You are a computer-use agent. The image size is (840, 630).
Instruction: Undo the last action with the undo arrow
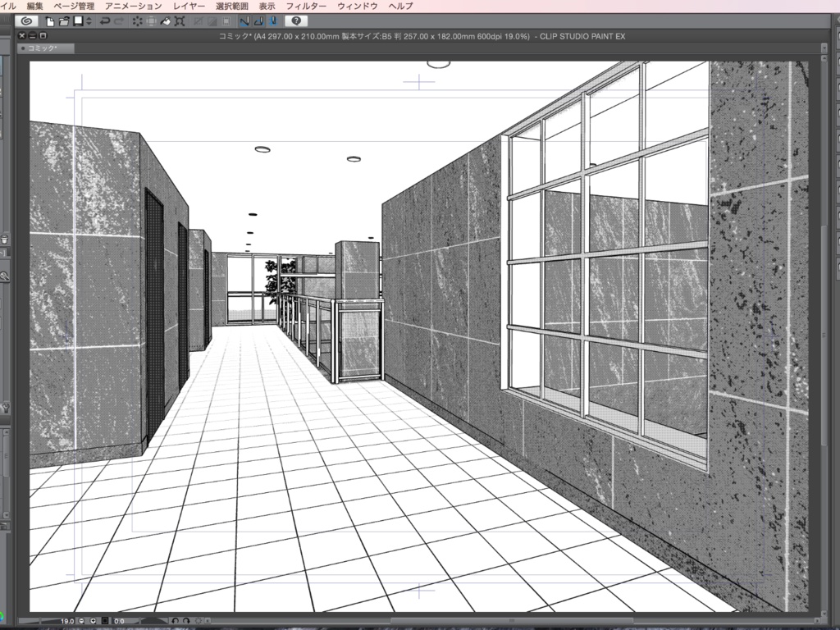coord(106,21)
